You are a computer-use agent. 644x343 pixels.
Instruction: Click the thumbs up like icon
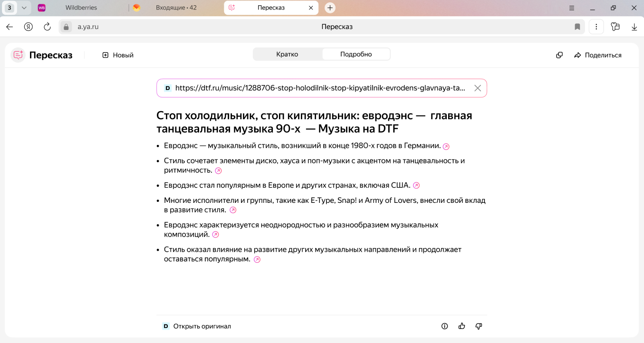tap(461, 326)
